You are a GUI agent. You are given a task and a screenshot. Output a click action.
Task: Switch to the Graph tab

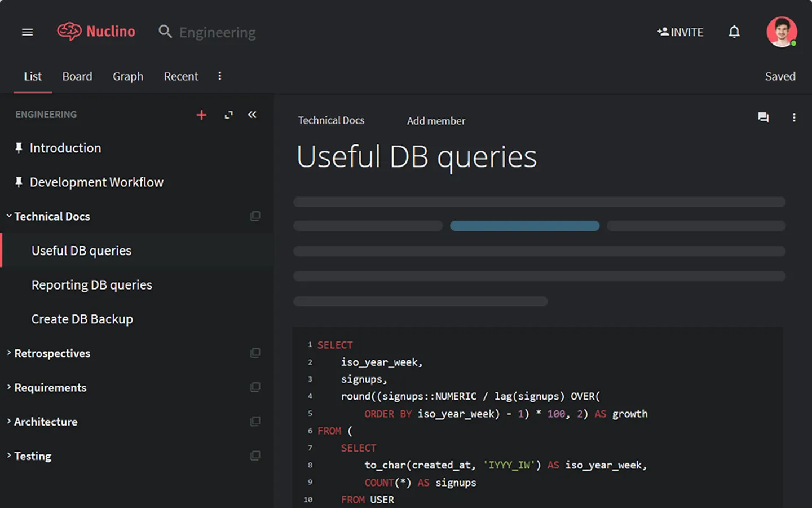point(128,76)
